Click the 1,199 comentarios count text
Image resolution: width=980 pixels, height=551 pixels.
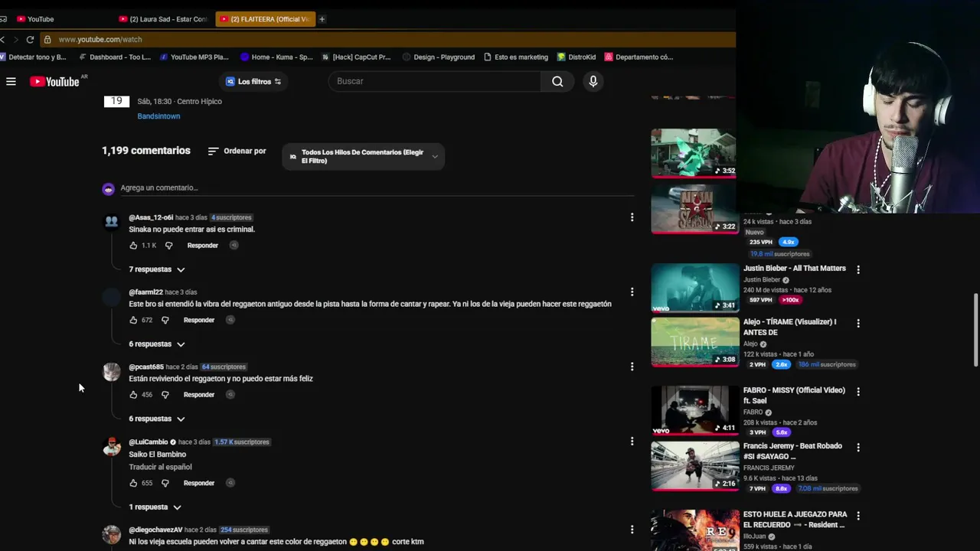click(146, 151)
